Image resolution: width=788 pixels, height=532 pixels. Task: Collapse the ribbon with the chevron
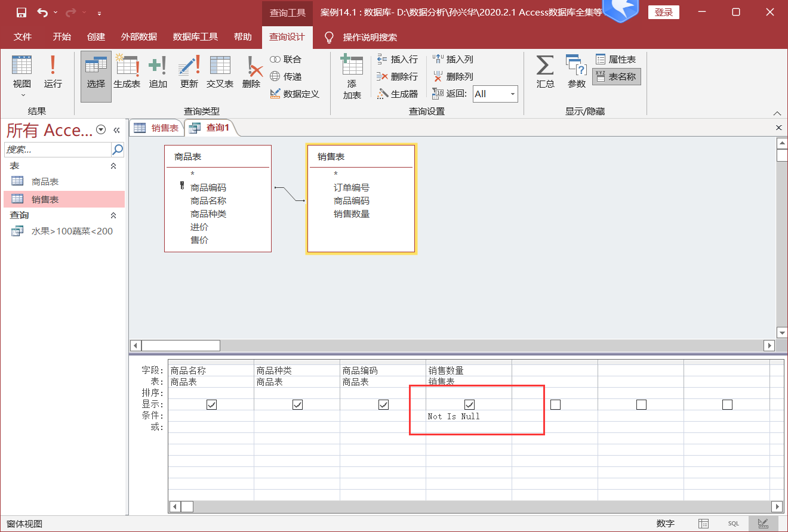[777, 113]
